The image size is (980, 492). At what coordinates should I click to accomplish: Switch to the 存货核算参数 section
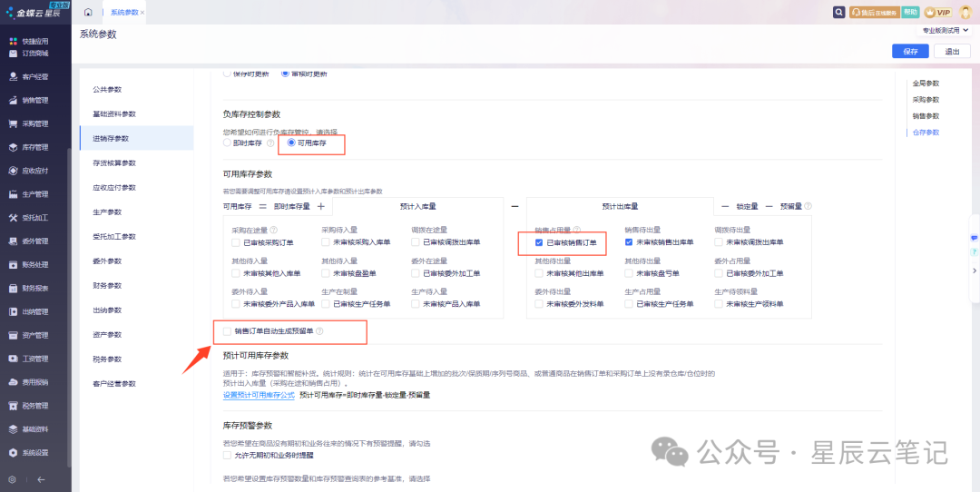click(114, 162)
